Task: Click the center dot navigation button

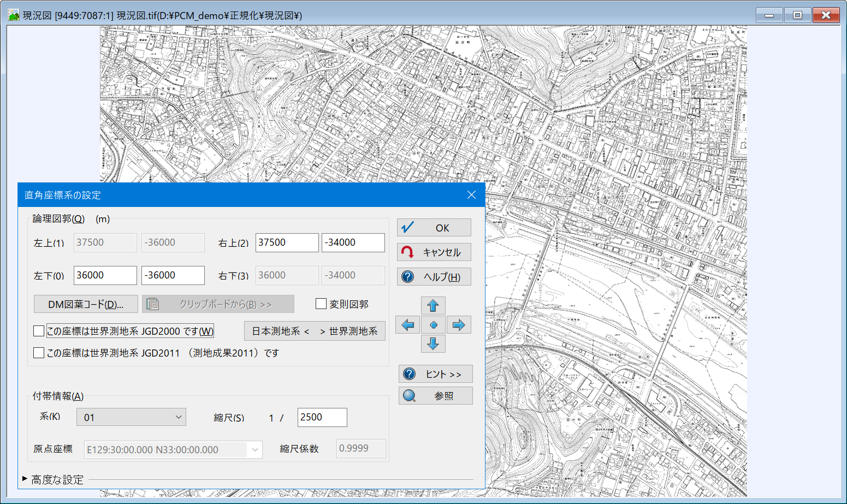Action: tap(434, 325)
